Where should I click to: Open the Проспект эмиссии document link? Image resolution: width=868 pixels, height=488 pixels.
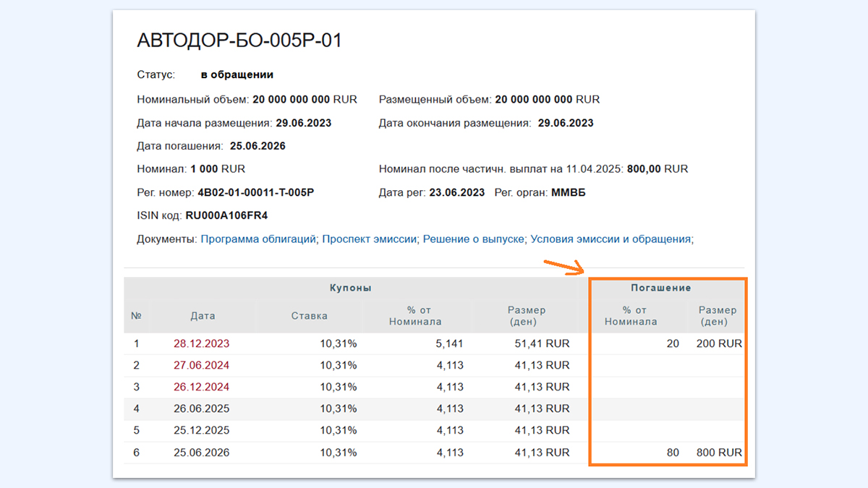(x=370, y=239)
